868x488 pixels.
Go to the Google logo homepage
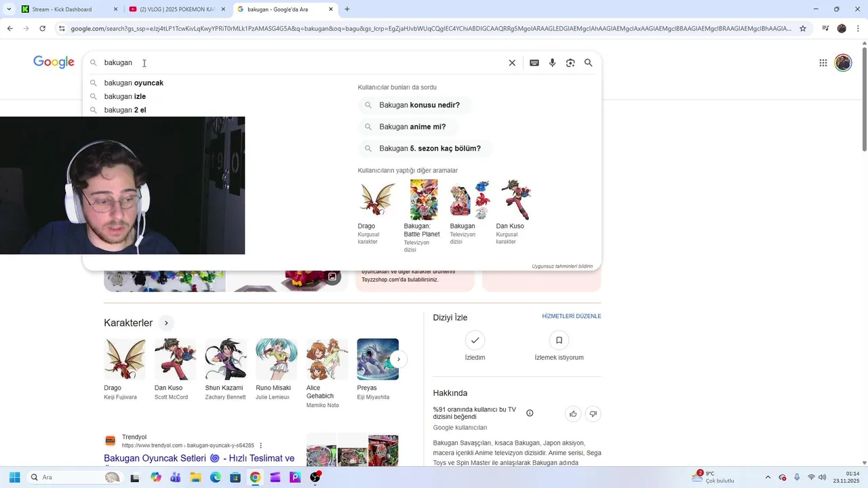pos(54,62)
